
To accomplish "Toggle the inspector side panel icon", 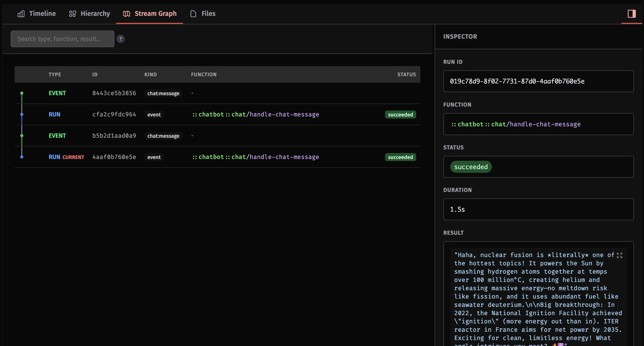I will (x=632, y=14).
